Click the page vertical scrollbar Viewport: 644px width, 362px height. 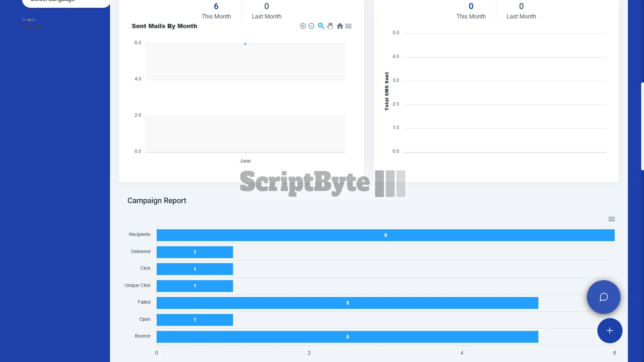pyautogui.click(x=642, y=126)
